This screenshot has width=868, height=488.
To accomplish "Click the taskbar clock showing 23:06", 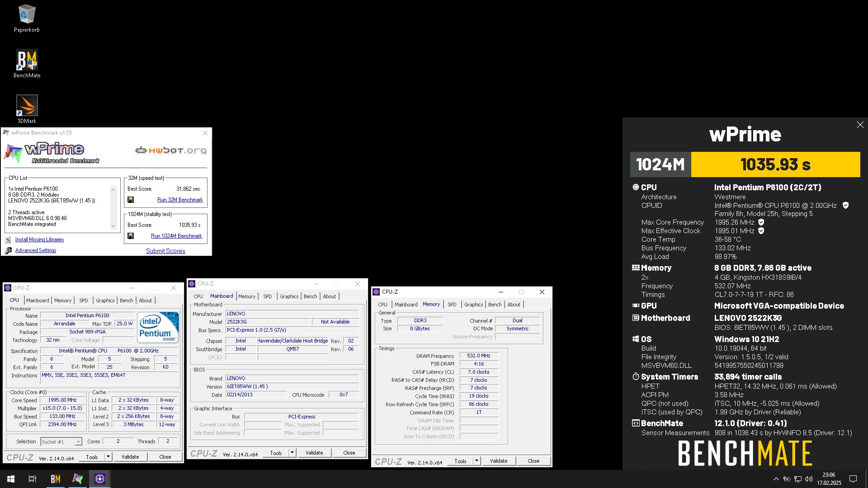I will [829, 479].
